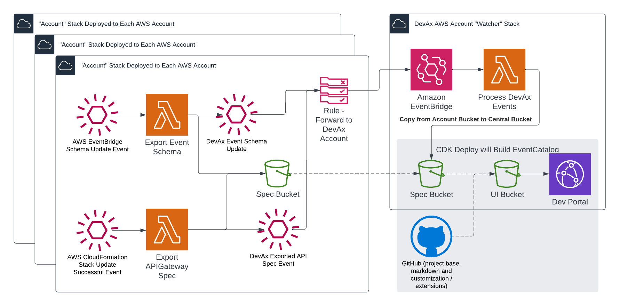Screen dimensions: 644x306
Task: Click the cloud icon of the rearmost Account stack
Action: (x=24, y=24)
